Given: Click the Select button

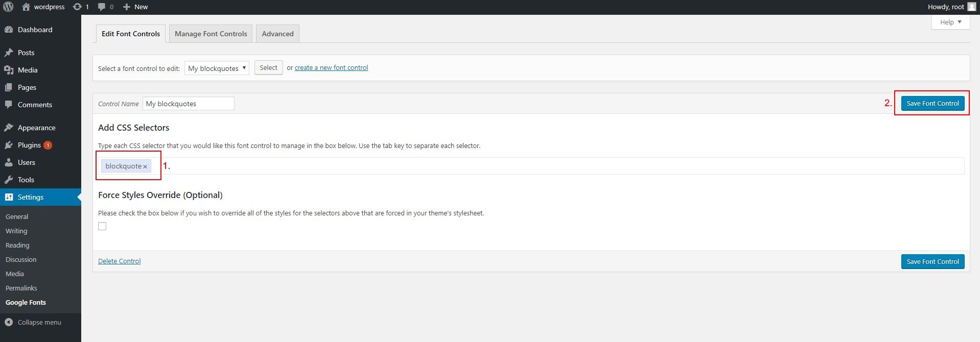Looking at the screenshot, I should pos(268,67).
